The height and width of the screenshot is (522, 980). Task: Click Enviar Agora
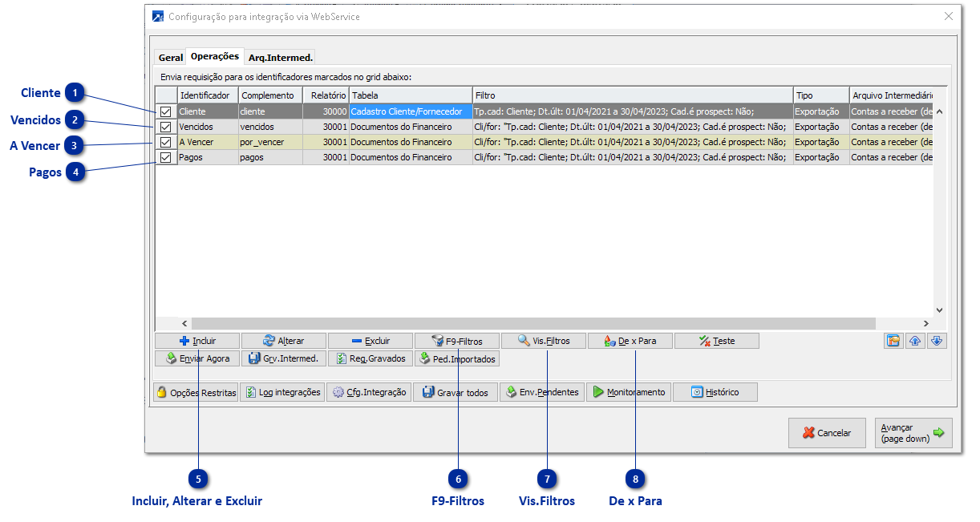tap(197, 358)
